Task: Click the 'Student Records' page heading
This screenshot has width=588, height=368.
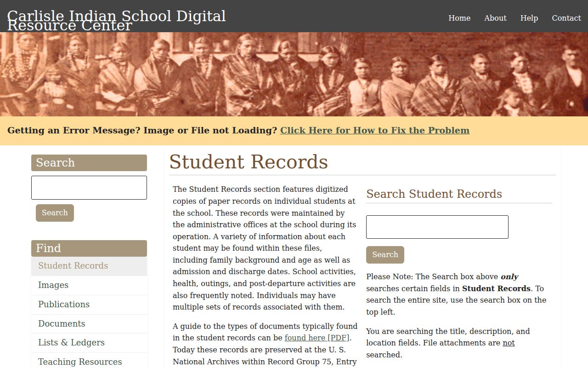Action: point(249,162)
